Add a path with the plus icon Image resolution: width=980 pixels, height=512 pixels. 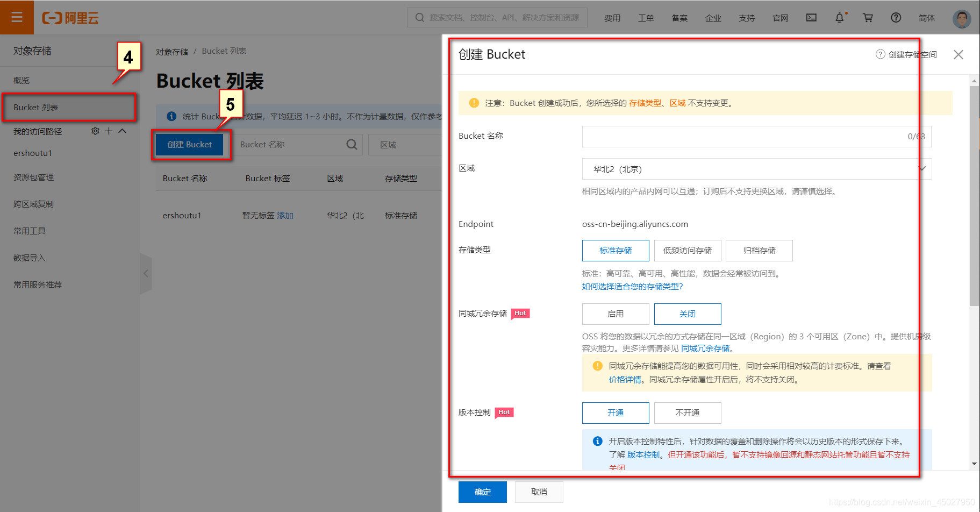(109, 131)
